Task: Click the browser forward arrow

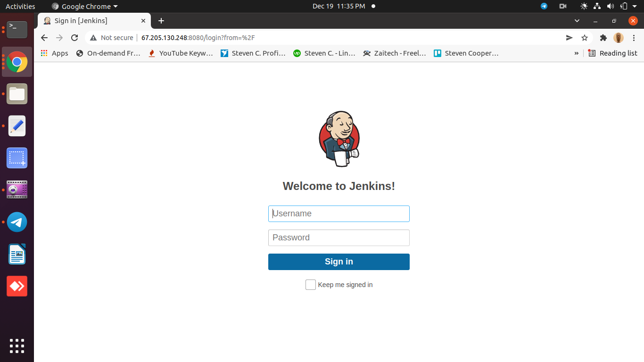Action: [59, 38]
